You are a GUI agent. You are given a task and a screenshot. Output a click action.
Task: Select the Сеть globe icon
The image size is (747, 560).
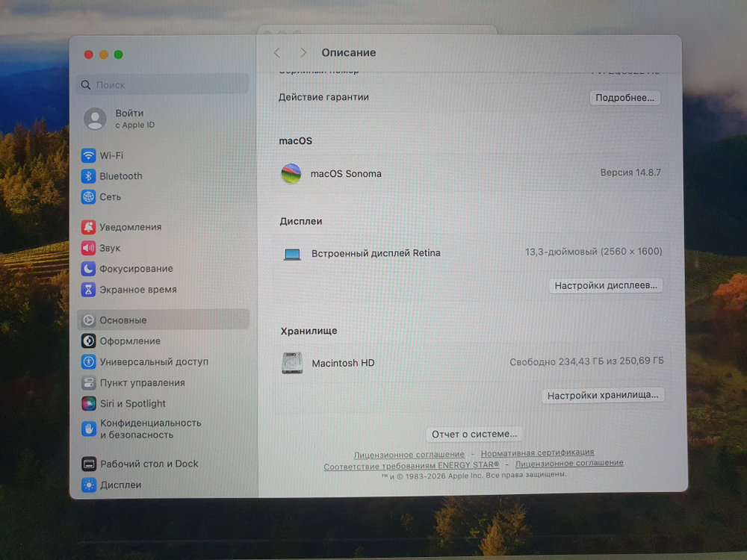[88, 196]
